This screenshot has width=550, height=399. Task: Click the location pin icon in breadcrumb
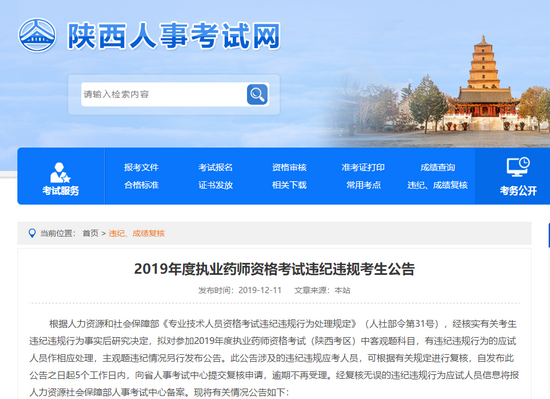pyautogui.click(x=32, y=233)
